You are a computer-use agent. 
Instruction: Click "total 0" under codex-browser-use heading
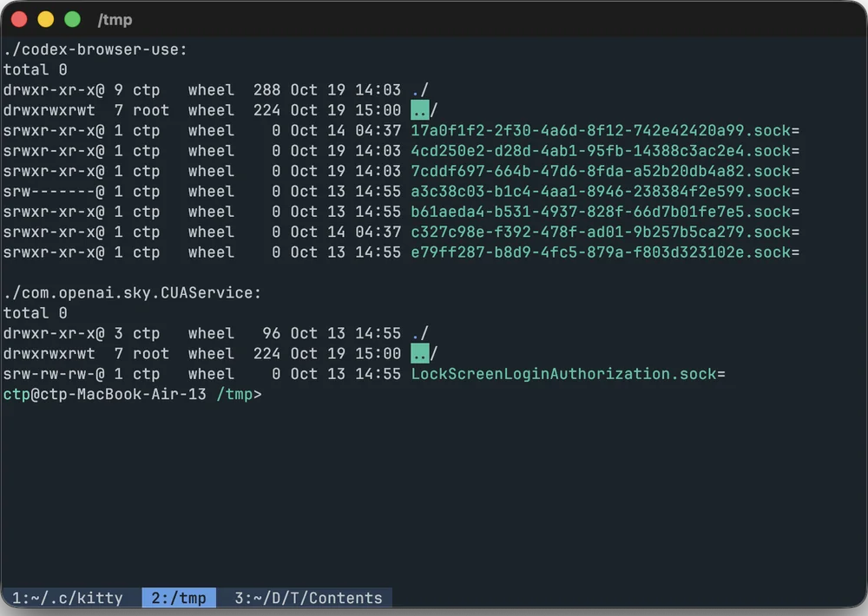pos(35,69)
